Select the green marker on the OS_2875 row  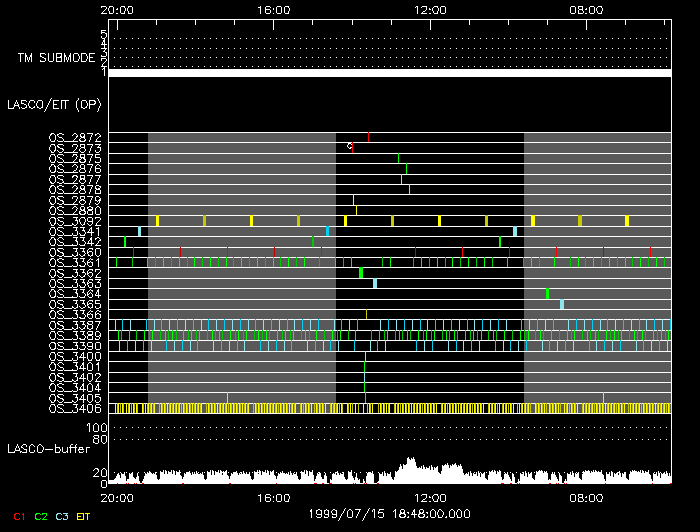(398, 158)
